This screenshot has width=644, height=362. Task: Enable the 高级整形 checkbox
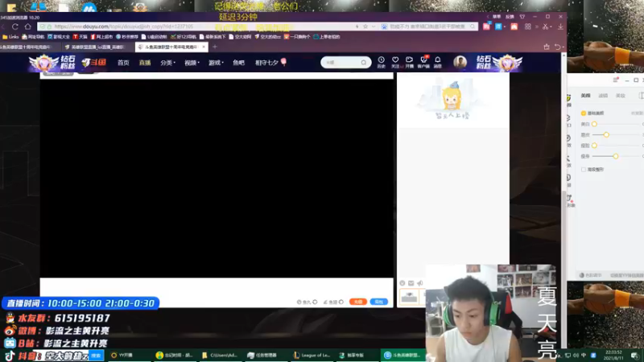click(584, 169)
